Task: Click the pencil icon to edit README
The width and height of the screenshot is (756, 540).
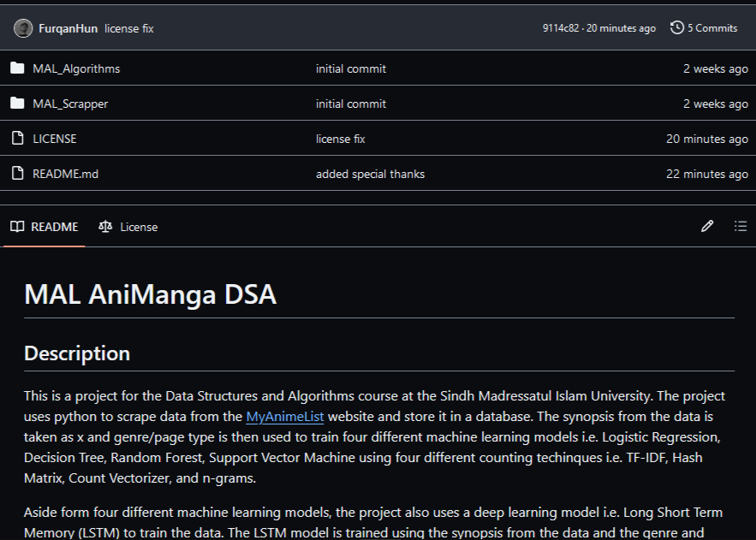Action: click(x=707, y=226)
